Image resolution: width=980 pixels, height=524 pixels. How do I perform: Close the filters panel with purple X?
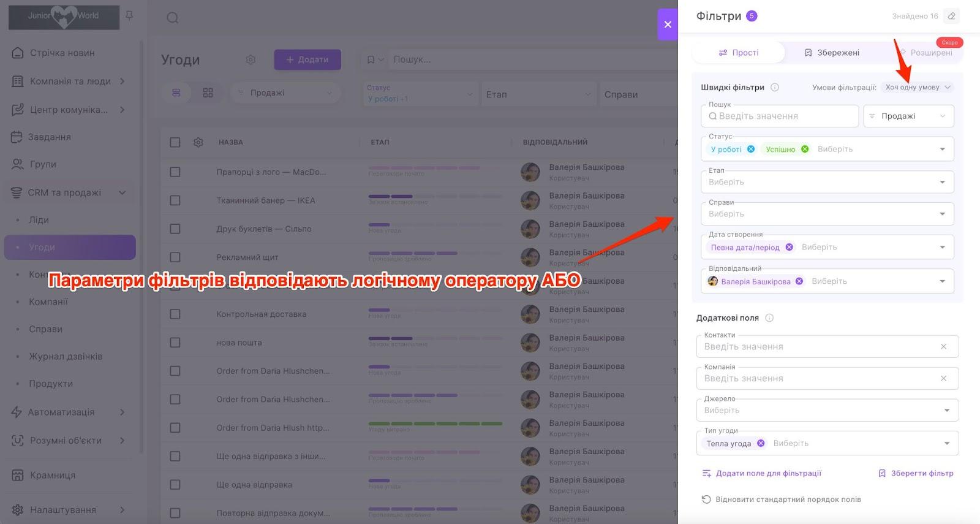tap(668, 25)
